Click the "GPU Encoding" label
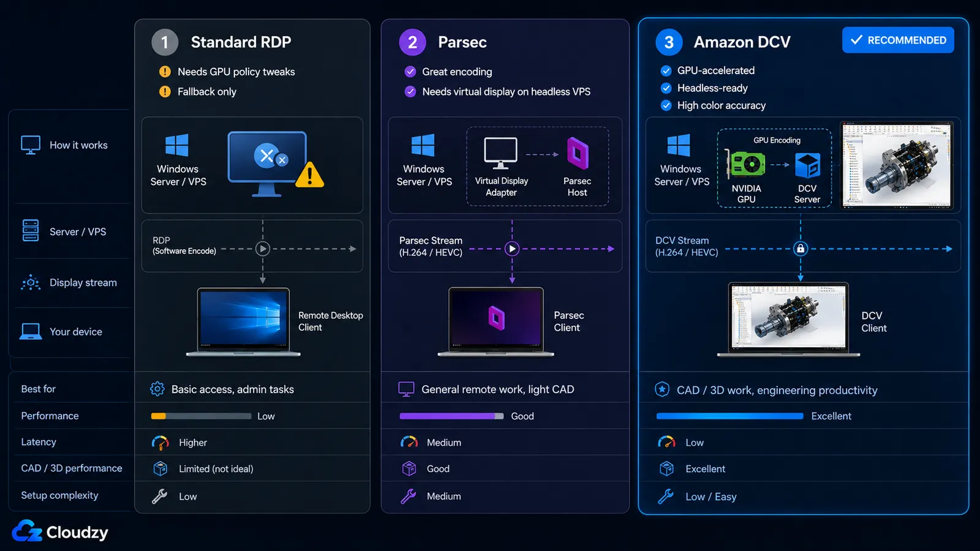980x551 pixels. point(777,140)
